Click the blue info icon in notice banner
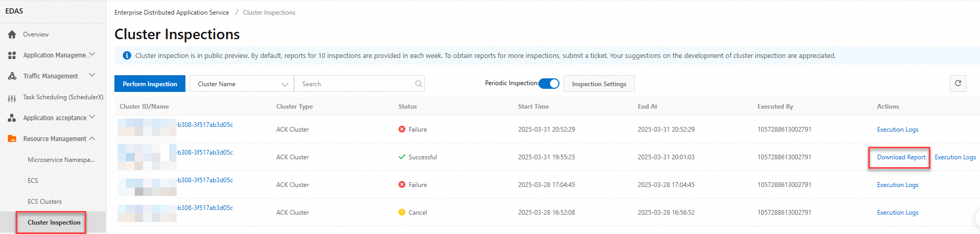 pos(126,55)
